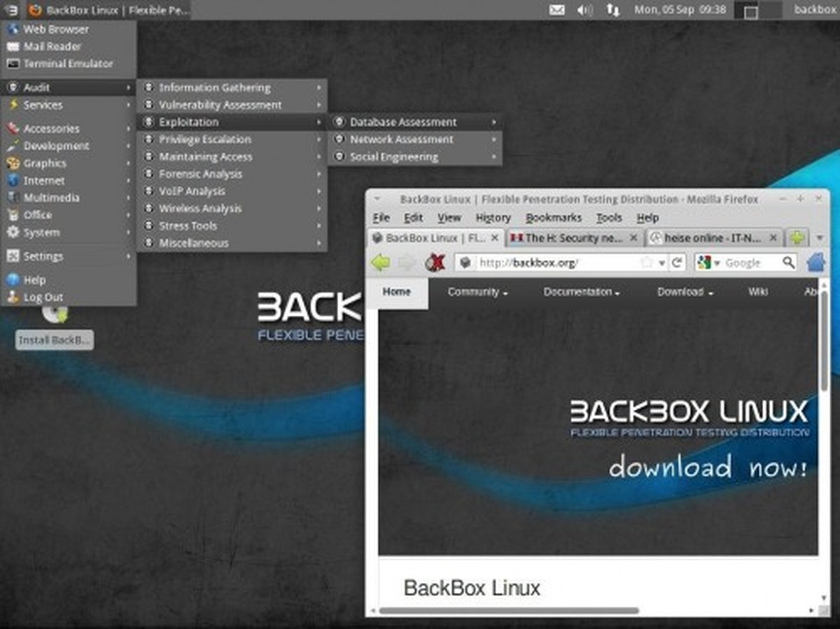Switch to The H: Security news tab
The width and height of the screenshot is (840, 629).
pyautogui.click(x=574, y=238)
